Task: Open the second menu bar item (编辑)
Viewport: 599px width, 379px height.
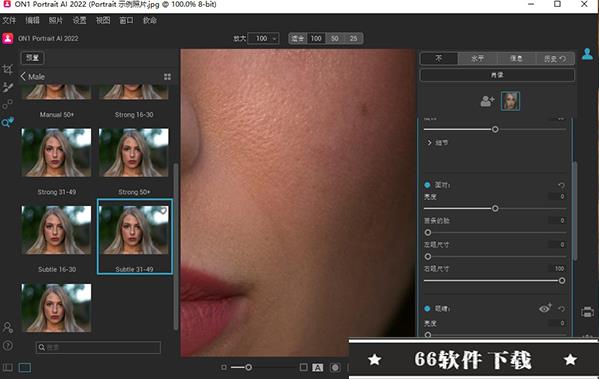Action: 32,20
